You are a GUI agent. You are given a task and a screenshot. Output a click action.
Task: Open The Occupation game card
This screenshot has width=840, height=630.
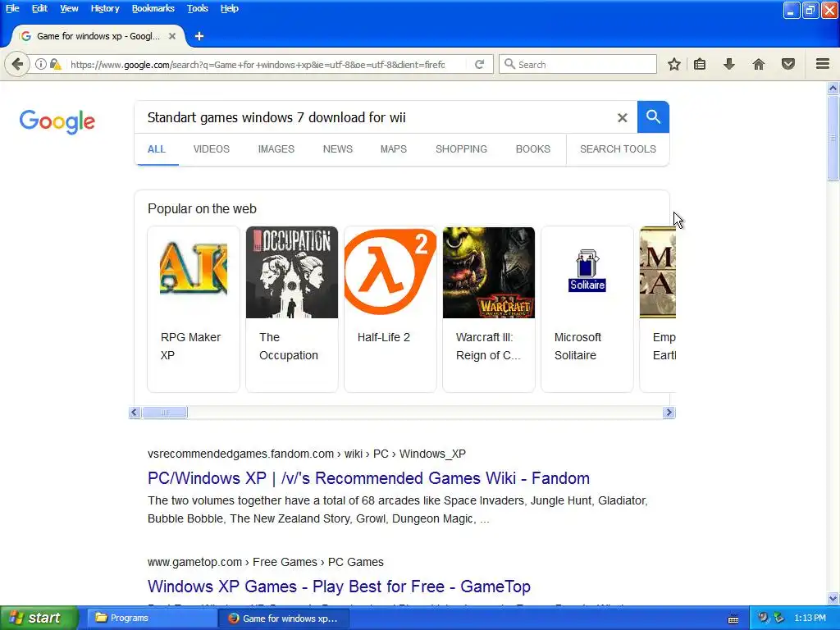[x=292, y=309]
